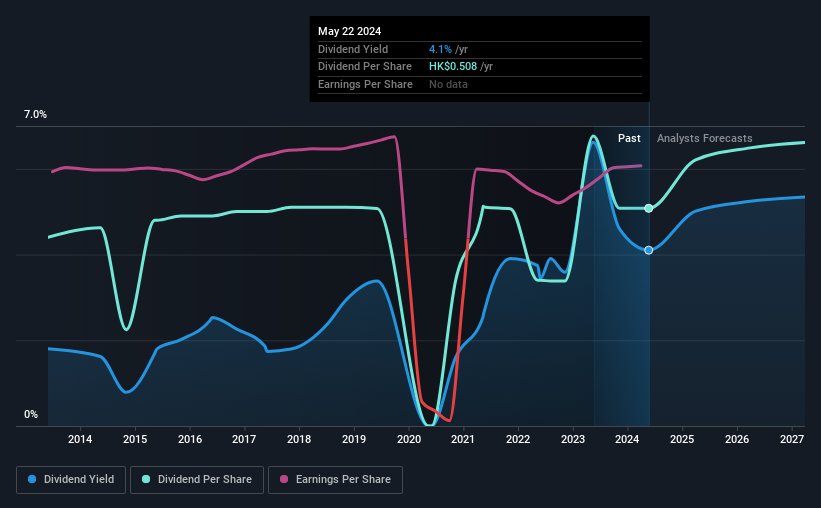Click the 2022 x-axis label
This screenshot has width=821, height=508.
518,439
